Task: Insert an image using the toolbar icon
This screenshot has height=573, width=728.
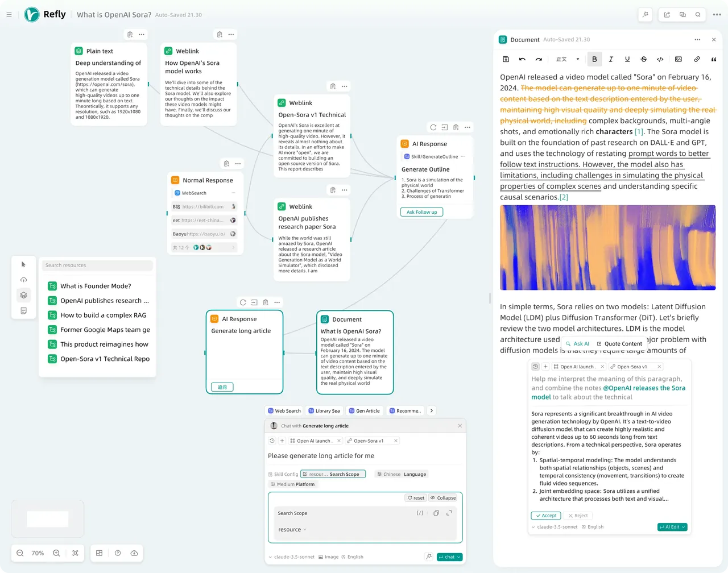Action: (678, 59)
